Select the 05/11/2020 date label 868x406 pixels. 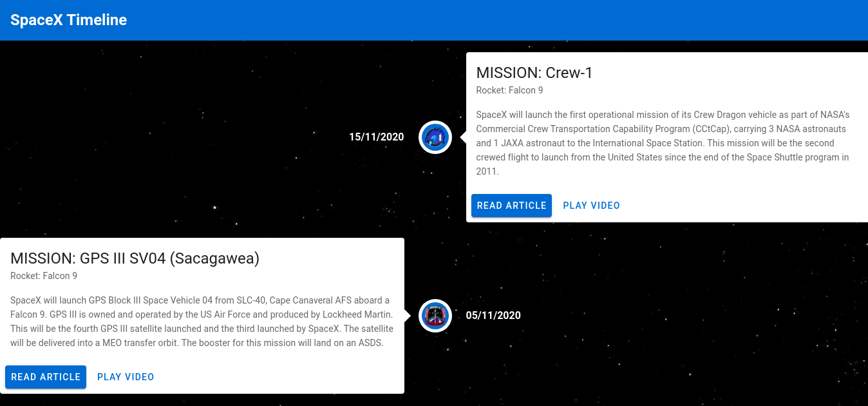click(x=493, y=316)
